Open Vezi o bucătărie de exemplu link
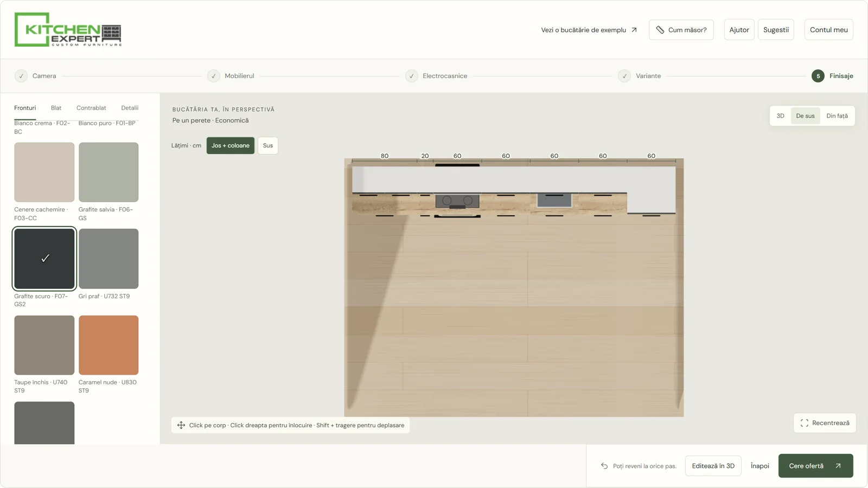 pyautogui.click(x=589, y=30)
